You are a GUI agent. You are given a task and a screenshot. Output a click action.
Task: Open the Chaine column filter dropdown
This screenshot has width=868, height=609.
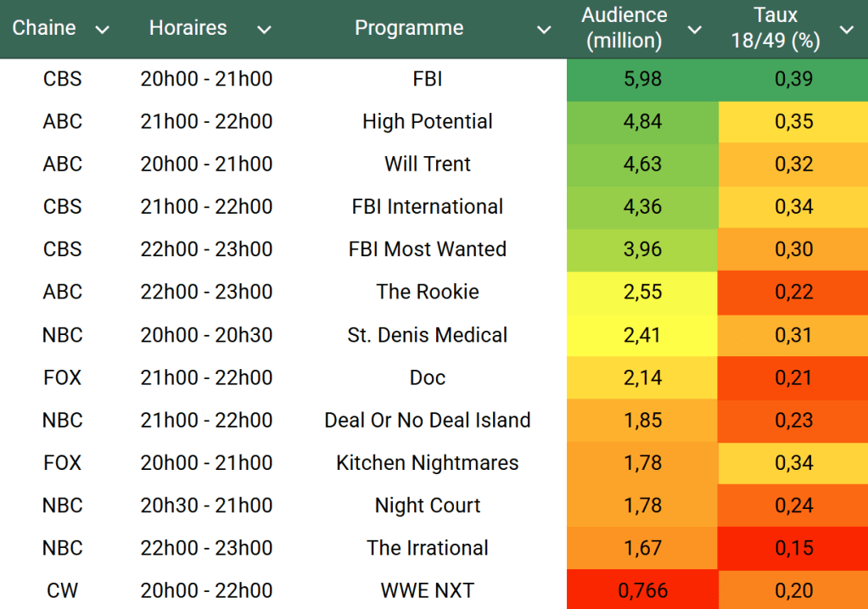coord(103,30)
